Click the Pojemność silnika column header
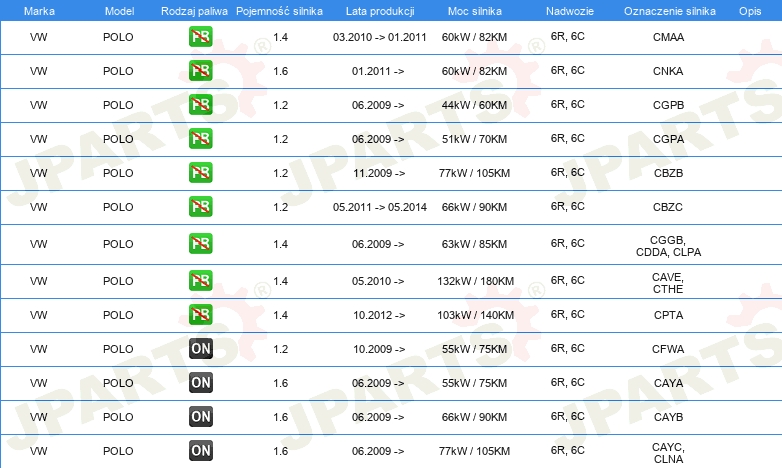 (279, 11)
